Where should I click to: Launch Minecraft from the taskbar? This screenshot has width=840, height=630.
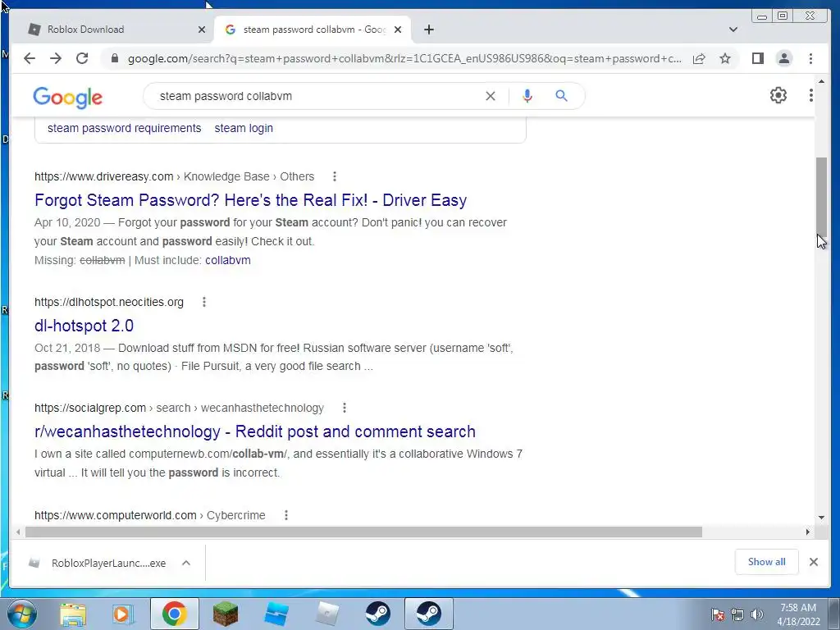click(x=226, y=614)
